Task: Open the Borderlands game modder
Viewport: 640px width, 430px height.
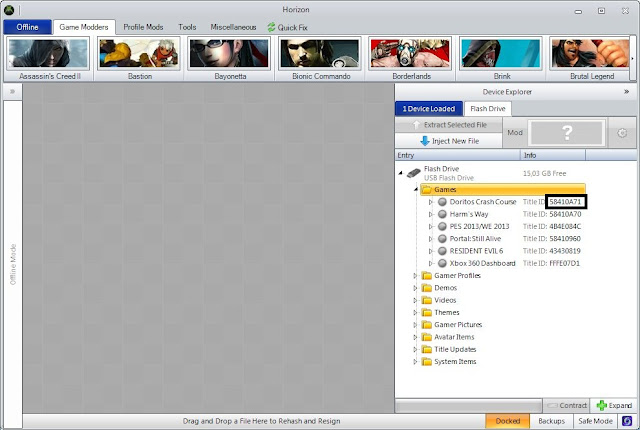Action: tap(411, 59)
